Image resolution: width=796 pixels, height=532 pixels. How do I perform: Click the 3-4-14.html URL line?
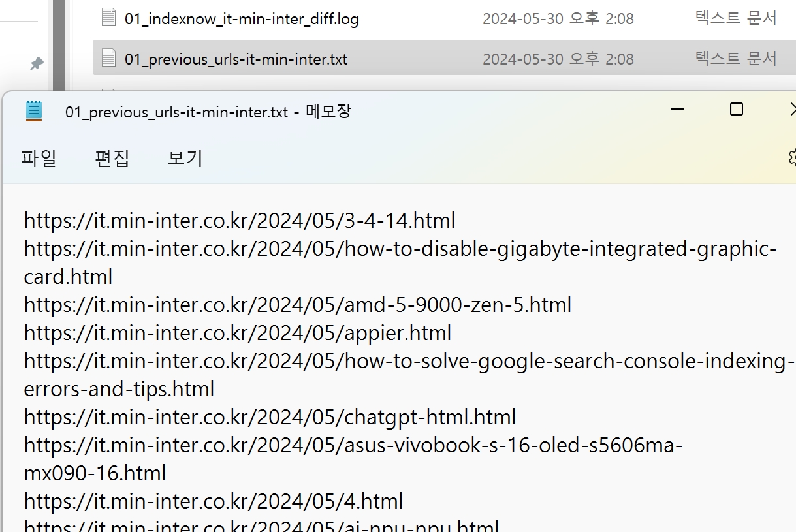pyautogui.click(x=240, y=220)
